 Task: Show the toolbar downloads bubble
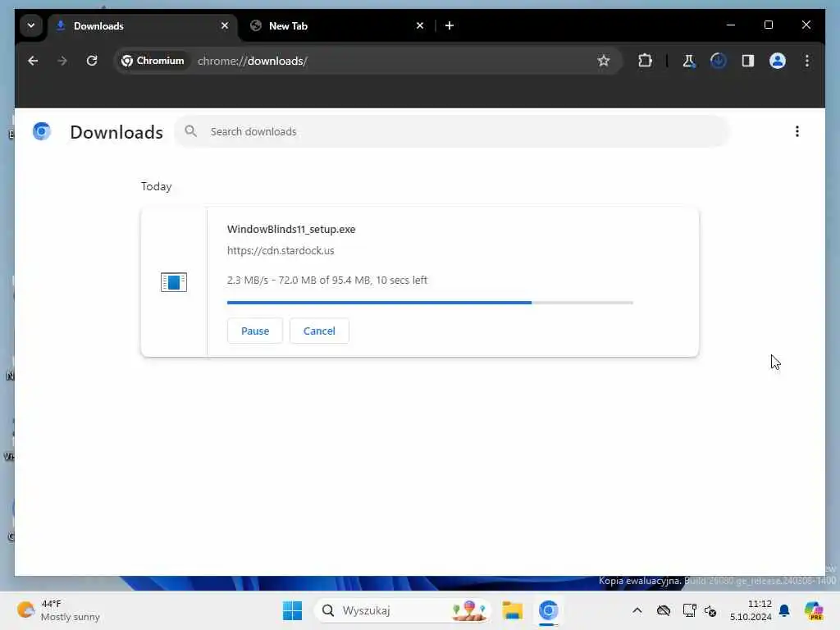[x=719, y=61]
